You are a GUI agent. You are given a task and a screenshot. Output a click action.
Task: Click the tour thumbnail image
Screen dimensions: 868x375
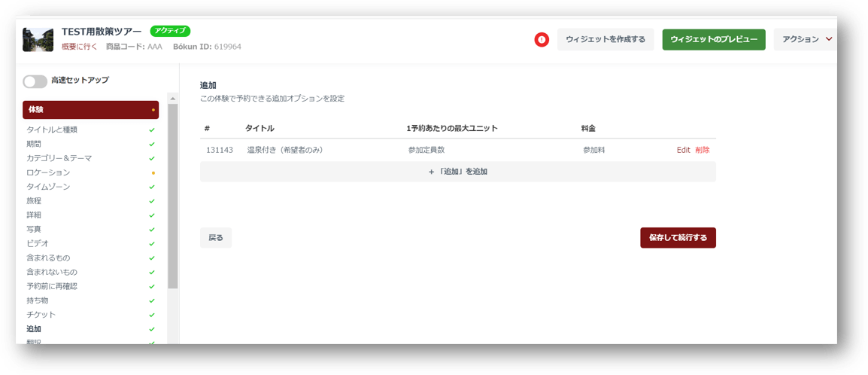click(x=38, y=40)
